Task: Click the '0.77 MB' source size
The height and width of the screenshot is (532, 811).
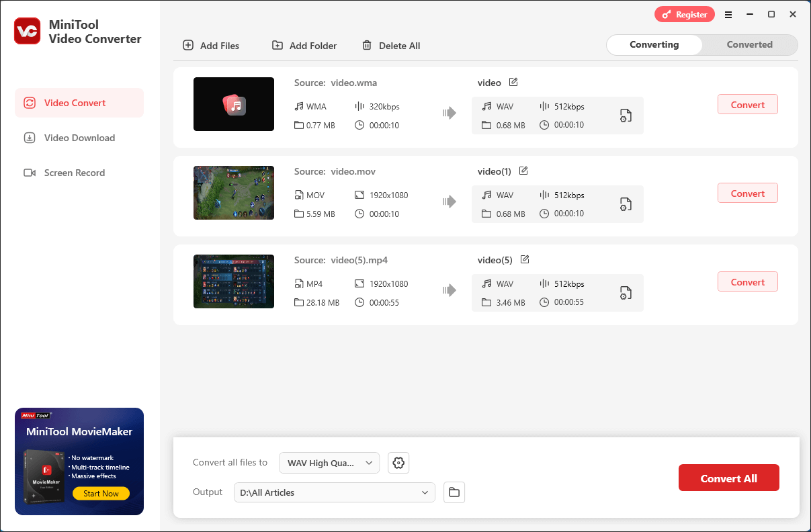Action: pos(321,125)
